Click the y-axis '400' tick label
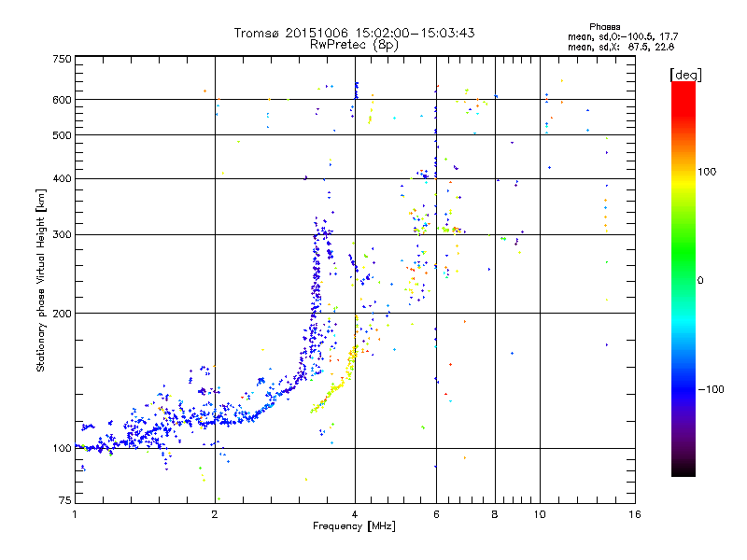This screenshot has height=560, width=747. tap(62, 178)
